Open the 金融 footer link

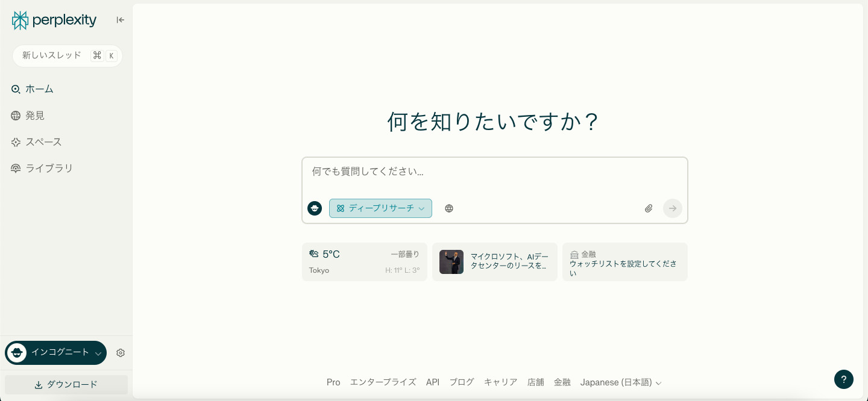(x=562, y=382)
